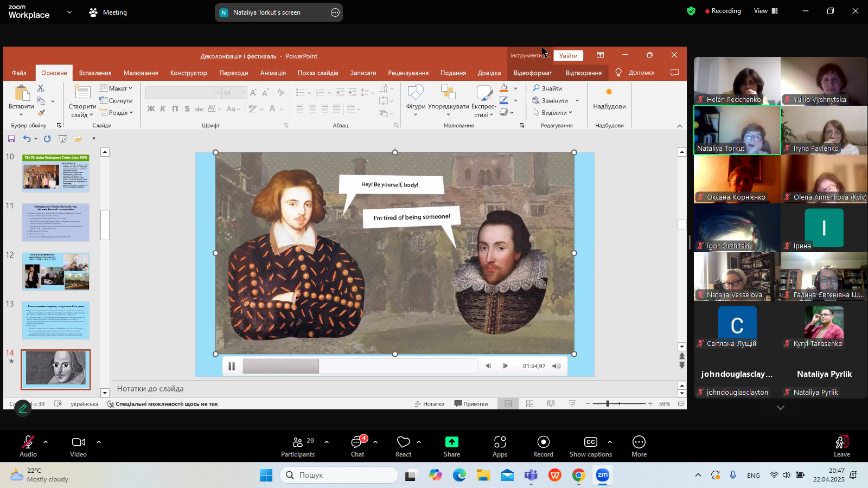Select slide 12 thumbnail

point(55,271)
